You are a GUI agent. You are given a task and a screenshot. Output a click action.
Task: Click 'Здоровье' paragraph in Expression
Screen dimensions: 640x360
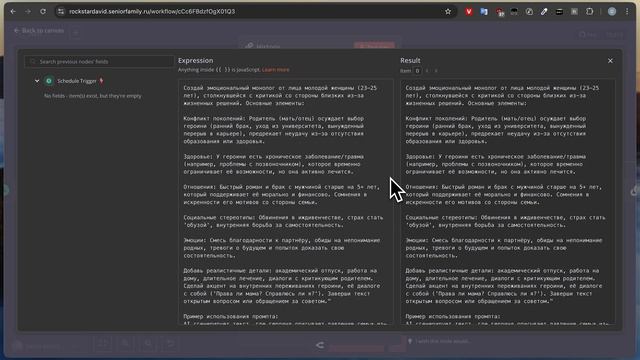(273, 164)
